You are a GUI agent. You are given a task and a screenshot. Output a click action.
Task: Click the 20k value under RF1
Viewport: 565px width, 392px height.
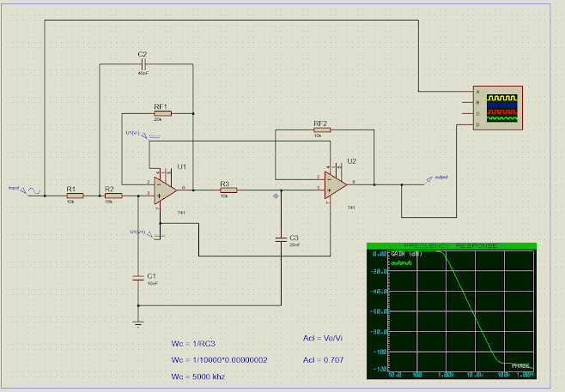click(x=158, y=119)
